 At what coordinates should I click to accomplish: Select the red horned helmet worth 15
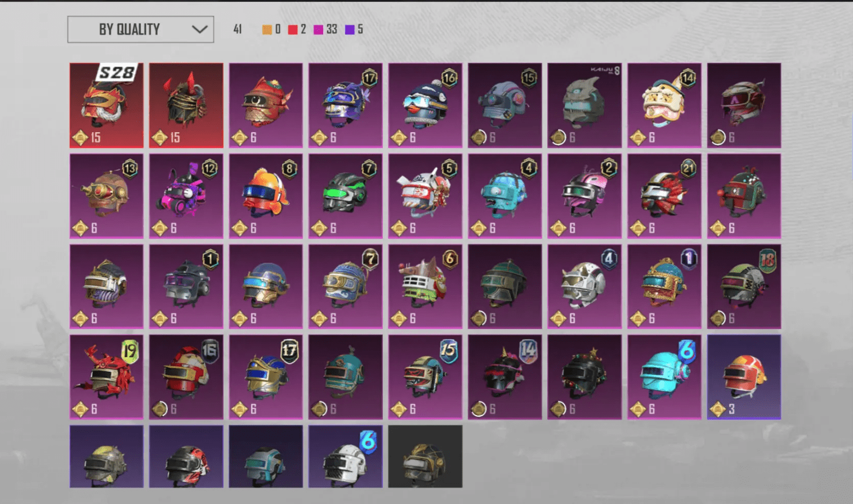pos(186,105)
